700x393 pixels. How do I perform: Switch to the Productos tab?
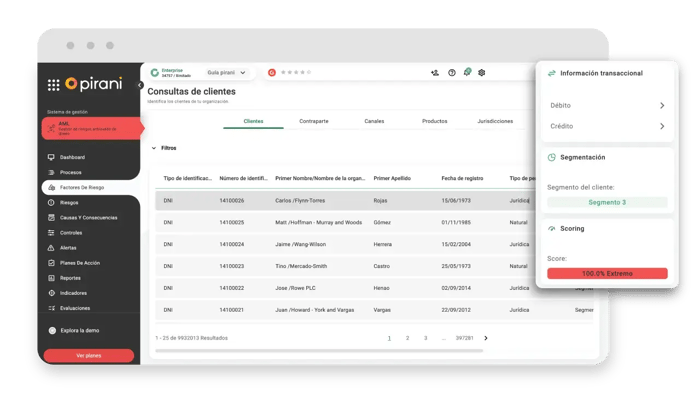coord(434,121)
